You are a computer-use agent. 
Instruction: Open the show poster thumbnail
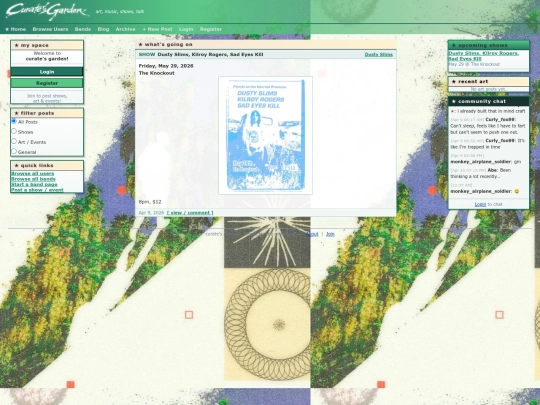coord(266,135)
